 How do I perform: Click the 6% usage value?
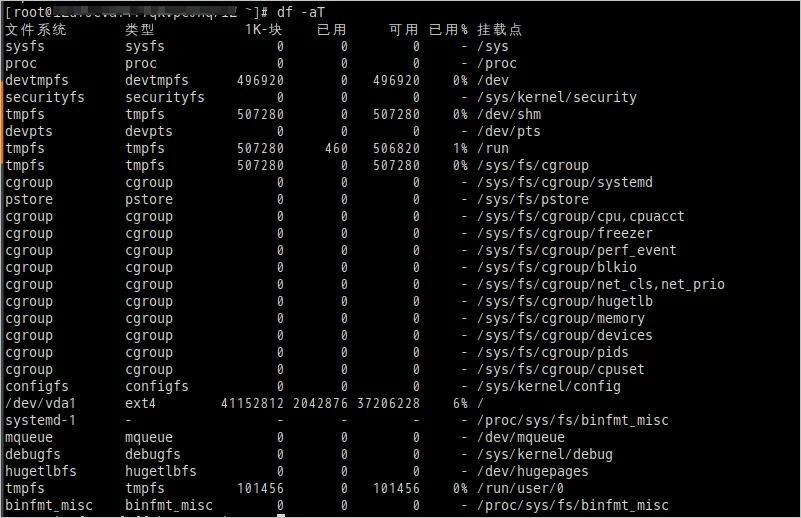point(460,403)
